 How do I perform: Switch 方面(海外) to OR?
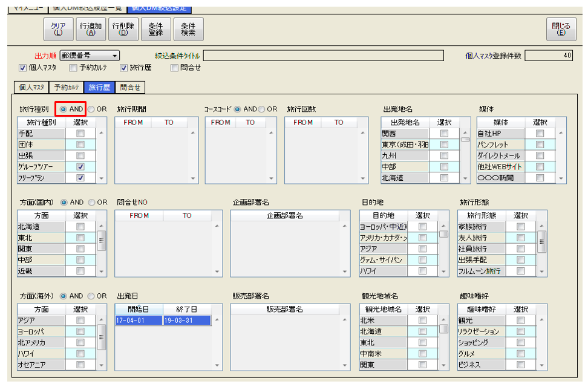tap(91, 296)
